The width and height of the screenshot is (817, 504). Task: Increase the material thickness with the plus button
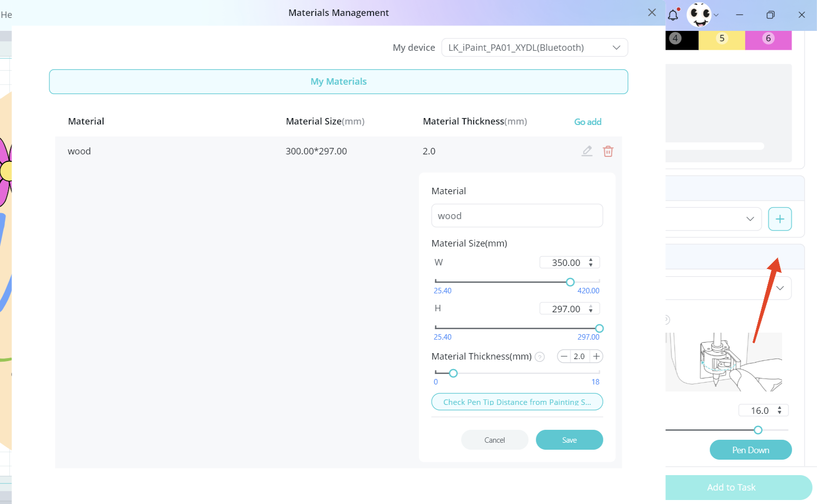(596, 356)
